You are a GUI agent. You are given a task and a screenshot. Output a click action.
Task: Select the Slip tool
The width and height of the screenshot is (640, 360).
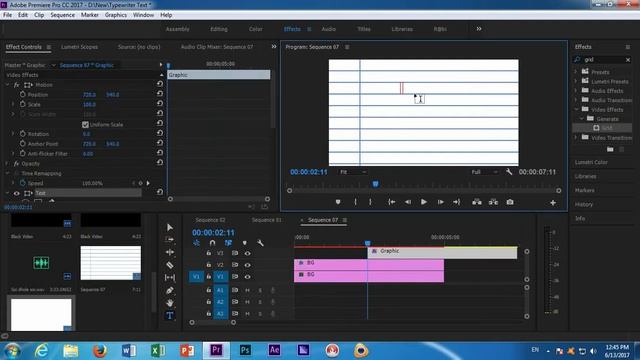click(170, 278)
